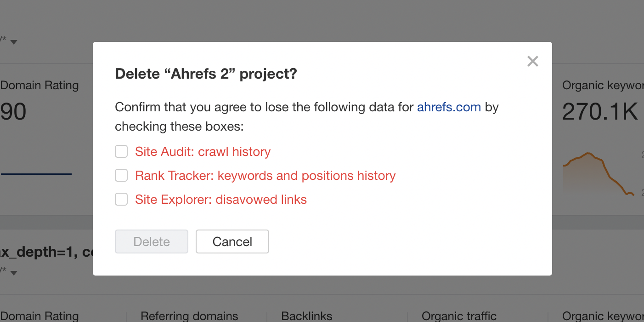The height and width of the screenshot is (322, 644).
Task: Click the 270.1K organic keywords value
Action: pyautogui.click(x=600, y=111)
